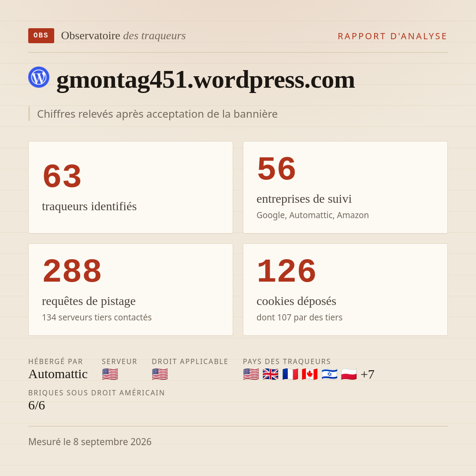
Task: Click the SERVEUR label
Action: pyautogui.click(x=119, y=361)
